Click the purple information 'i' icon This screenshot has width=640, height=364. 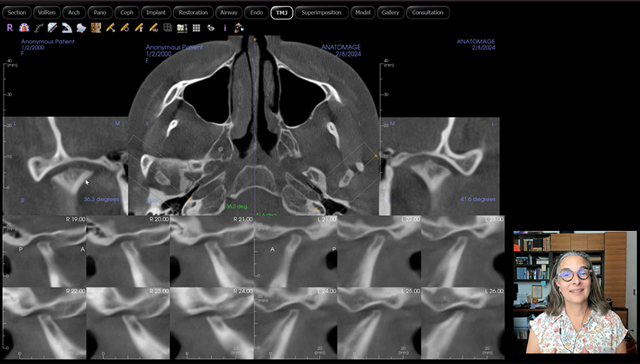[x=224, y=28]
